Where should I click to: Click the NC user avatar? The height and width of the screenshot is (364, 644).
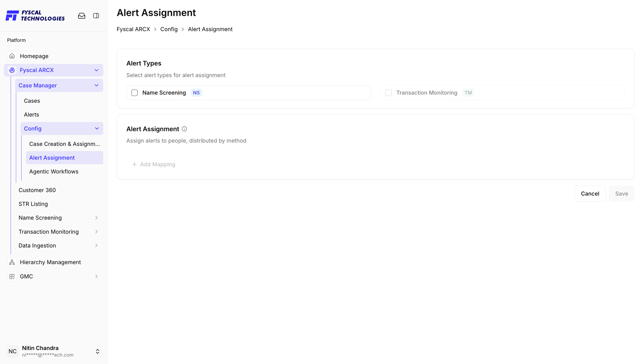coord(12,351)
